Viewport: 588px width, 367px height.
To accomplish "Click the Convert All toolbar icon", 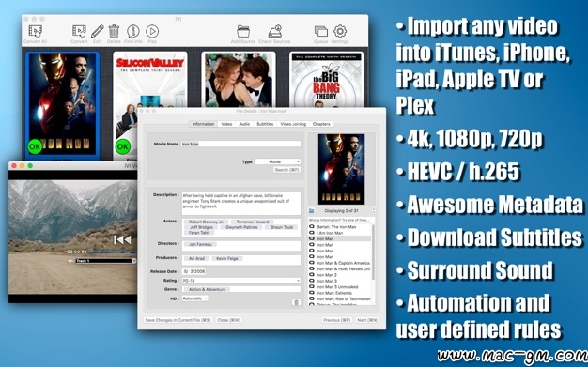I will [x=36, y=32].
